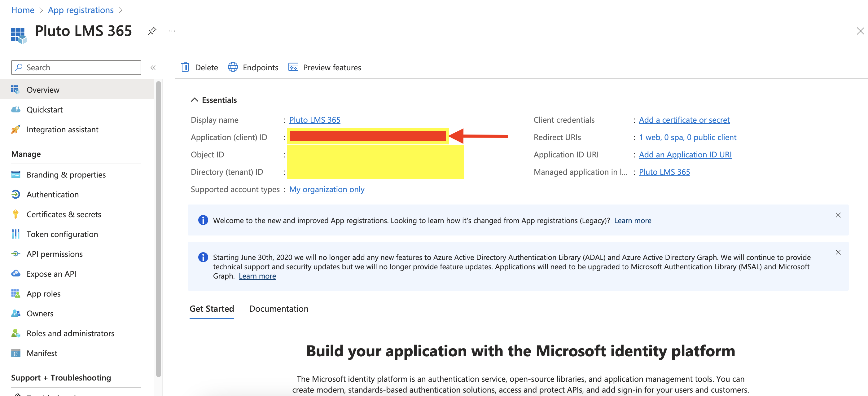Click the Delete button label
Image resolution: width=868 pixels, height=396 pixels.
207,68
